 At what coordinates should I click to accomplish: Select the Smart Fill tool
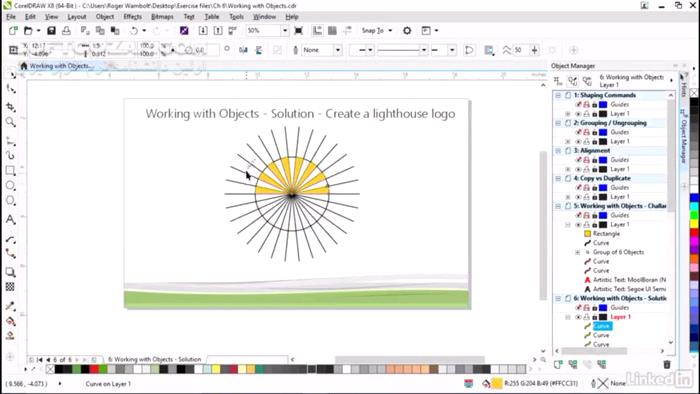tap(11, 336)
